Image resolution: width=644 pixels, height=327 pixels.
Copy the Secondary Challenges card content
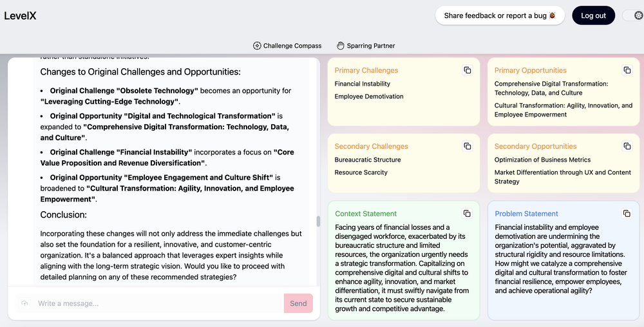(x=468, y=146)
